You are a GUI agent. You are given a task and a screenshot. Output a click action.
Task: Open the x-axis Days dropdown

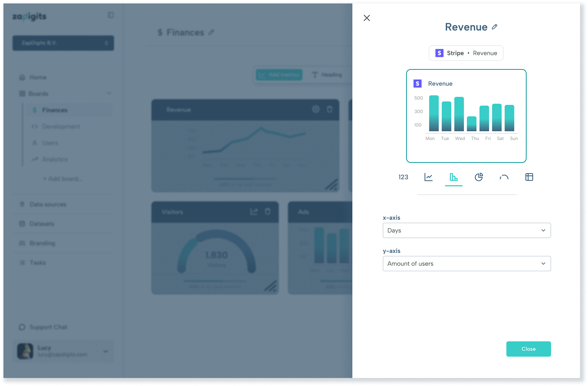tap(466, 230)
